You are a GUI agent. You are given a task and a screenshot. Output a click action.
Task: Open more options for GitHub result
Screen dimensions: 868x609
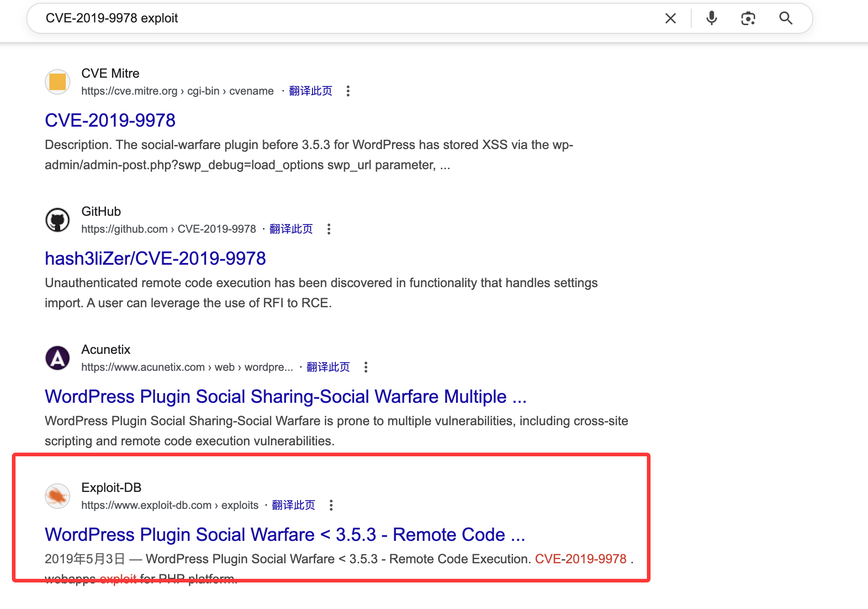point(329,229)
